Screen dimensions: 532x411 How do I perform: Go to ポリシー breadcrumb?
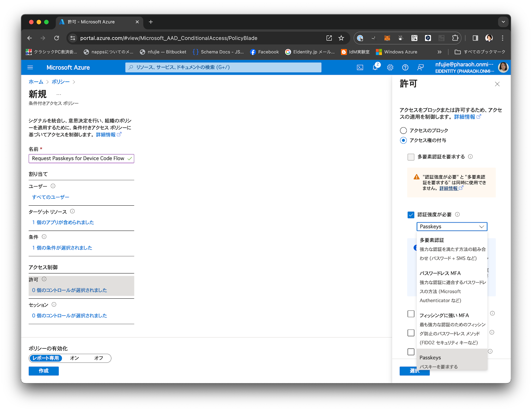(x=61, y=82)
